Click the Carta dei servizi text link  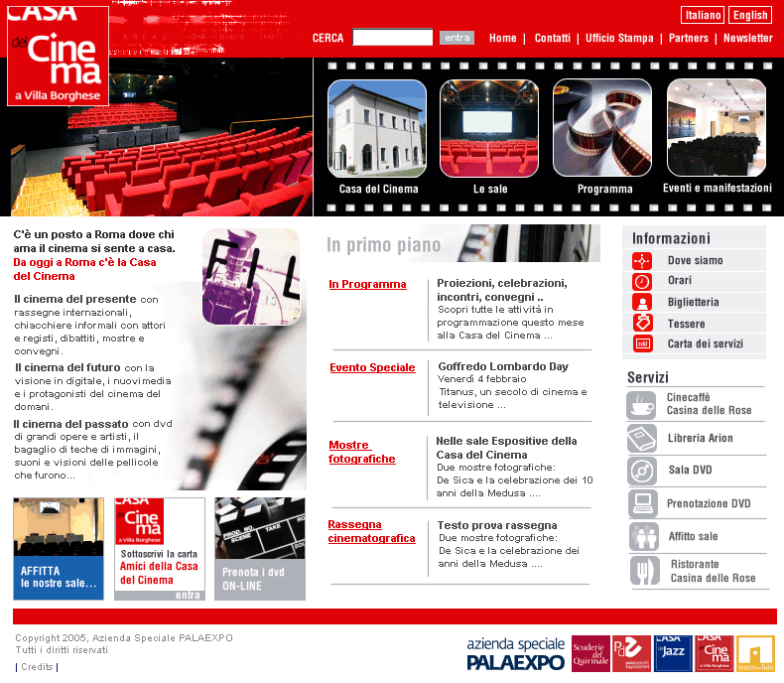705,343
